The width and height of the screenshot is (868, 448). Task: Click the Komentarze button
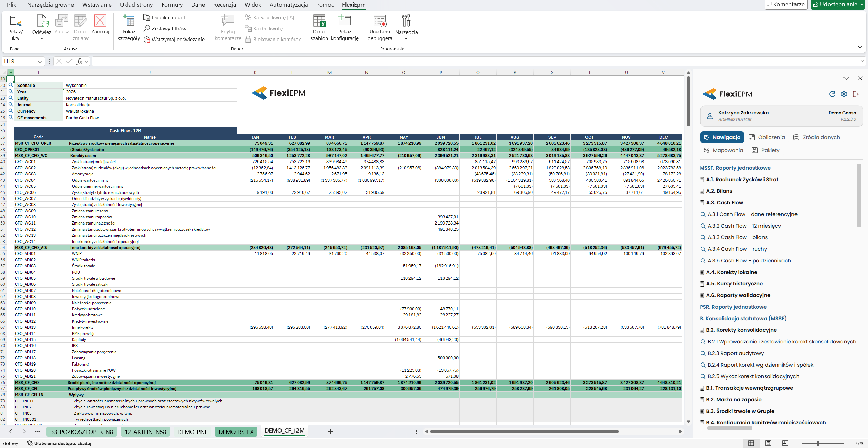coord(786,4)
